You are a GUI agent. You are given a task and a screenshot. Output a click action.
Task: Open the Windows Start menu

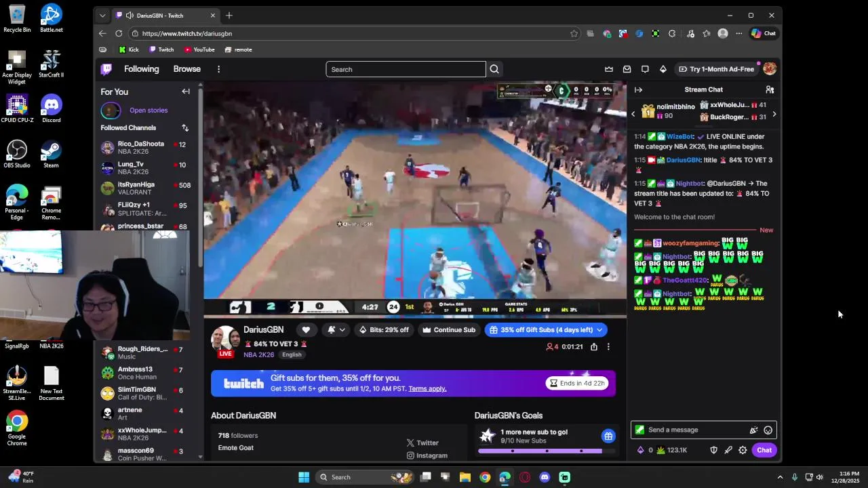304,477
